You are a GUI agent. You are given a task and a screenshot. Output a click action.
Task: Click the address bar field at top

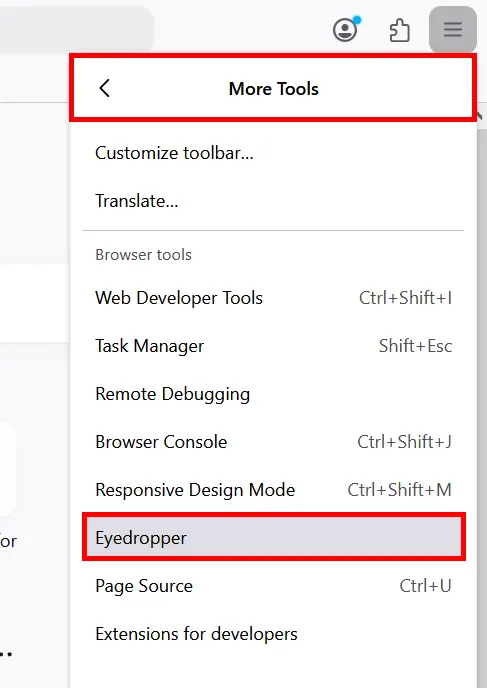[76, 30]
